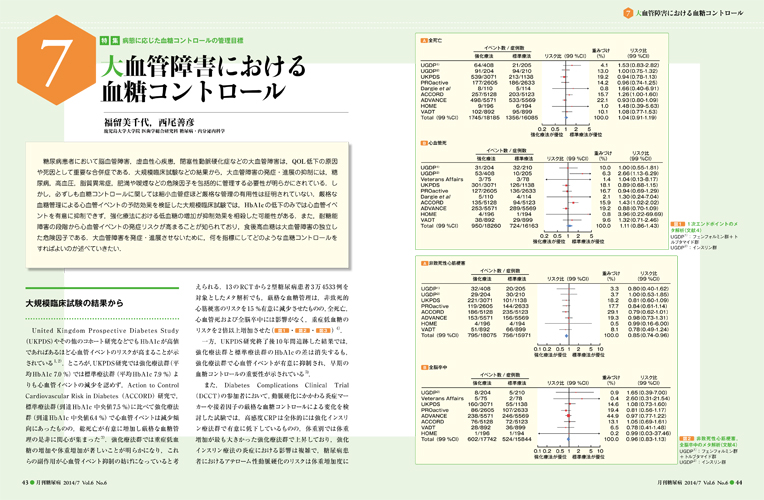Click the Total value 795/18075

[x=481, y=335]
